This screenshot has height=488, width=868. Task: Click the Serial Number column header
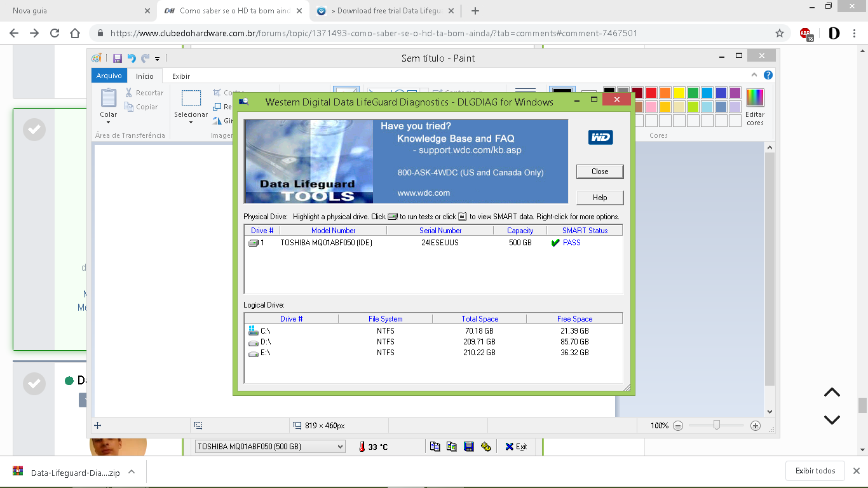coord(440,231)
